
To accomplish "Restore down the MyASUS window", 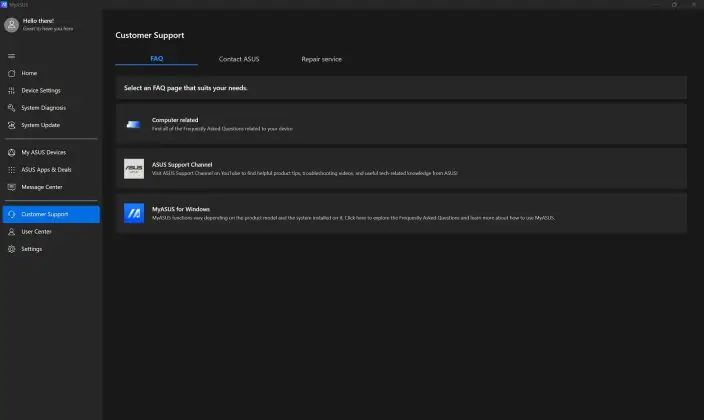I will [x=674, y=4].
